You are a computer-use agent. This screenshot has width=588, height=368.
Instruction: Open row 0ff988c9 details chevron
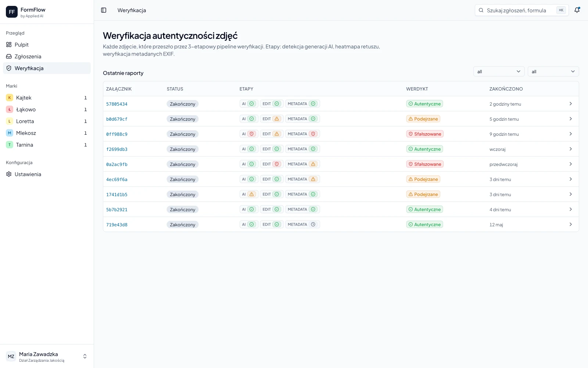click(x=570, y=134)
